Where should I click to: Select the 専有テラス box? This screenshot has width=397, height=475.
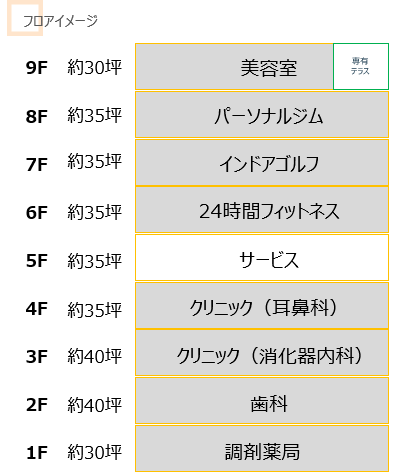coord(361,67)
